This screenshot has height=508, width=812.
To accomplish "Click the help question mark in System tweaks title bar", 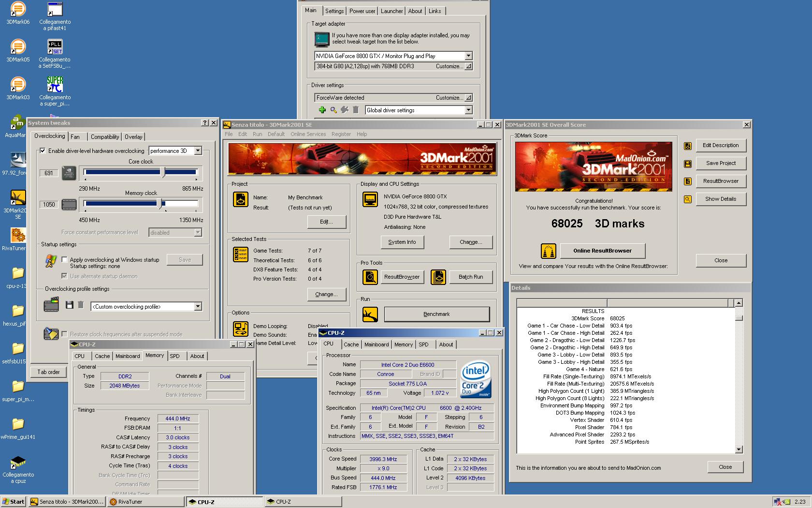I will [205, 123].
